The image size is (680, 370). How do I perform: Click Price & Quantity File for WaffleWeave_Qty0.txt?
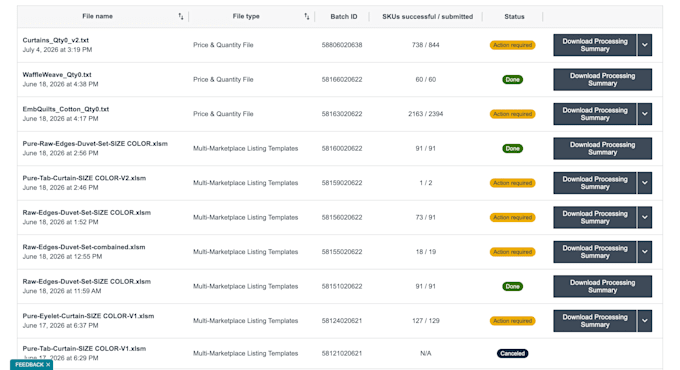click(223, 79)
